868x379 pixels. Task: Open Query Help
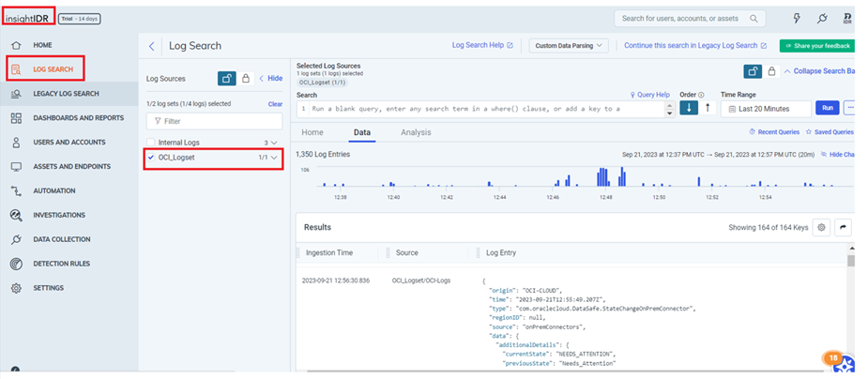click(650, 95)
